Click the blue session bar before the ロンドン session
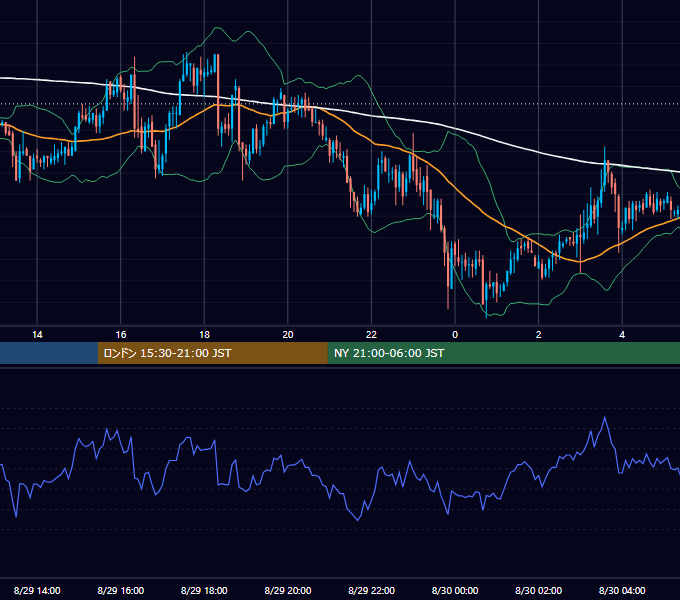Image resolution: width=680 pixels, height=600 pixels. pos(49,353)
